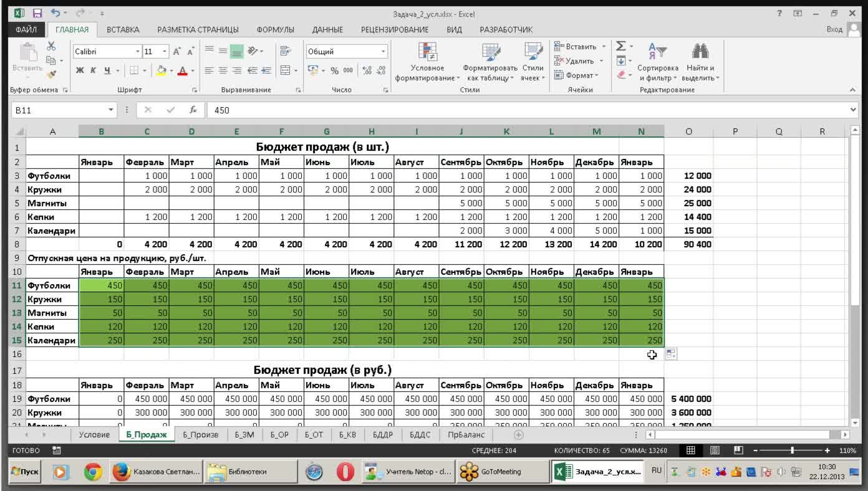This screenshot has width=868, height=491.
Task: Click the Условное форматирование button
Action: click(427, 63)
